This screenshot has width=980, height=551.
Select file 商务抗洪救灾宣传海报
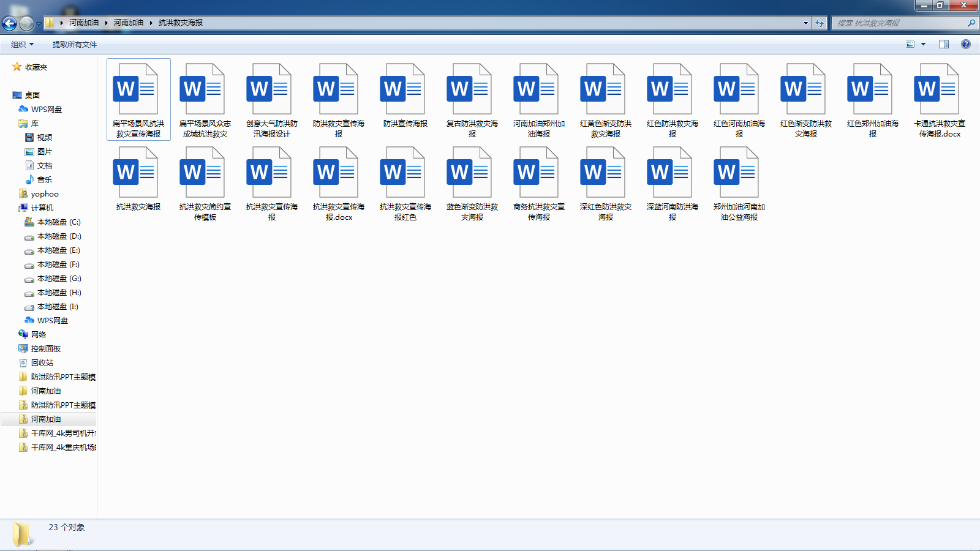coord(539,183)
